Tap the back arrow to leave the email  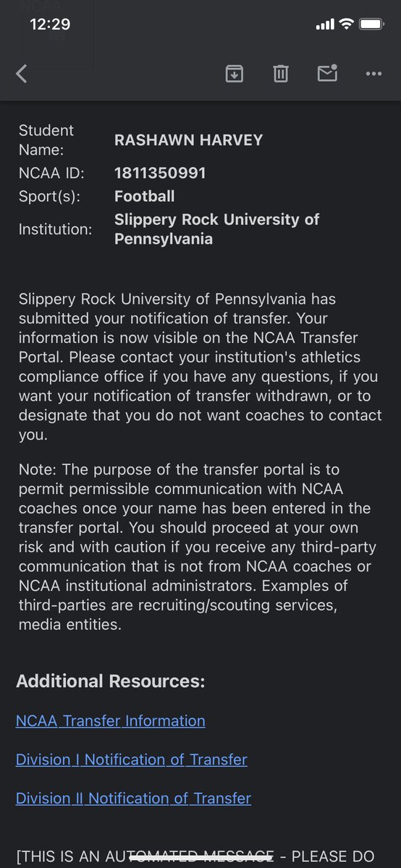22,73
